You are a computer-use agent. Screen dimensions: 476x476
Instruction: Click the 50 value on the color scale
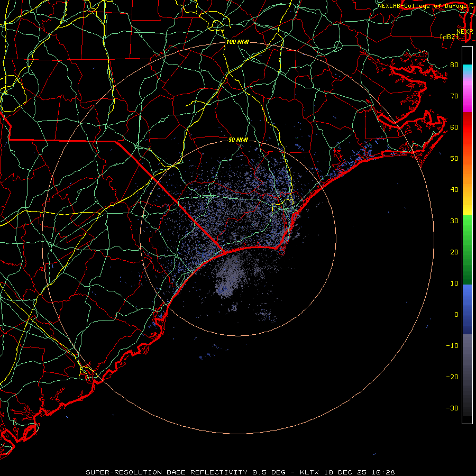[x=454, y=159]
